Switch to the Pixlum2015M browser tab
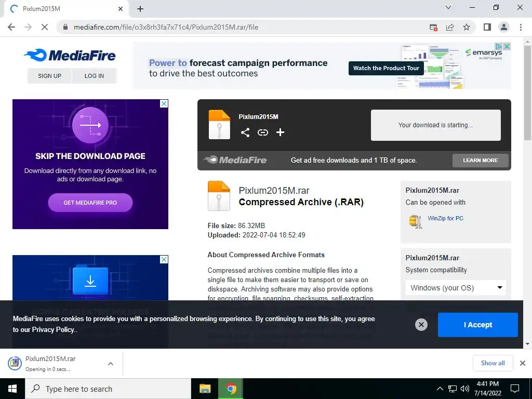Image resolution: width=532 pixels, height=399 pixels. click(66, 9)
